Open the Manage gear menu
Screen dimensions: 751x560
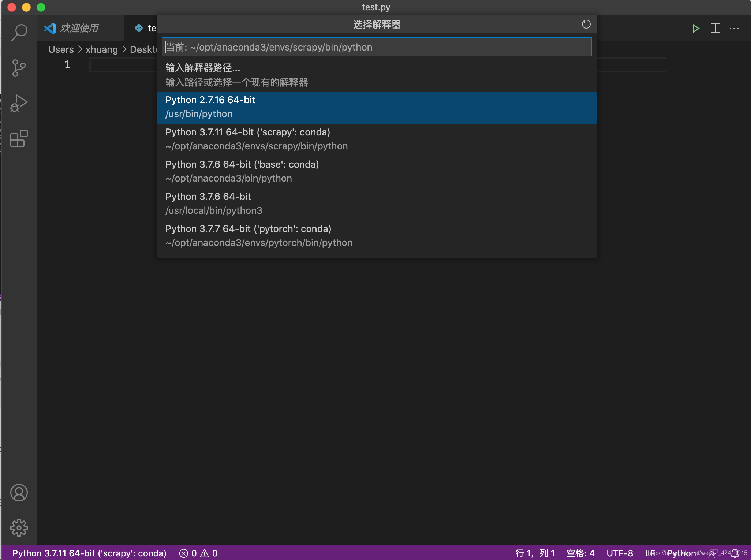19,528
